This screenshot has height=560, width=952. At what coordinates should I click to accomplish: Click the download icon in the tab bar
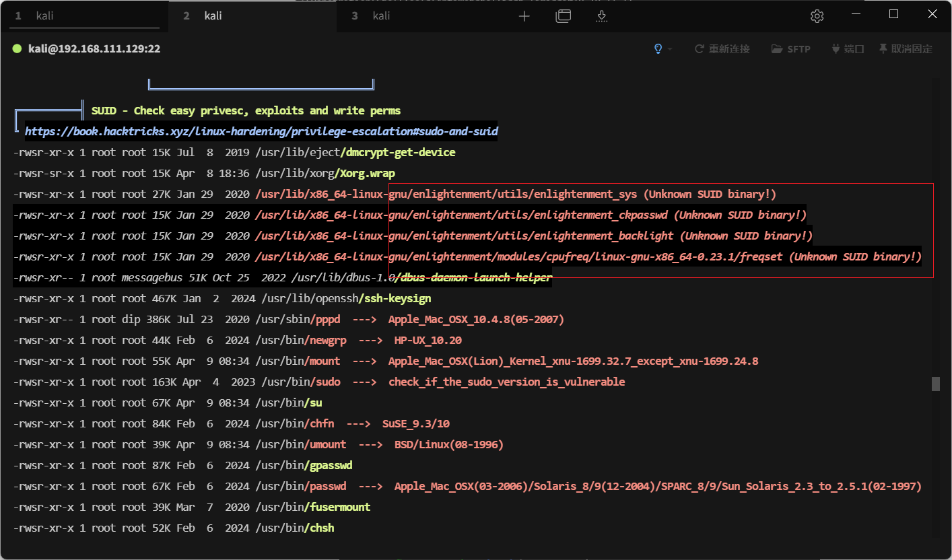point(602,16)
